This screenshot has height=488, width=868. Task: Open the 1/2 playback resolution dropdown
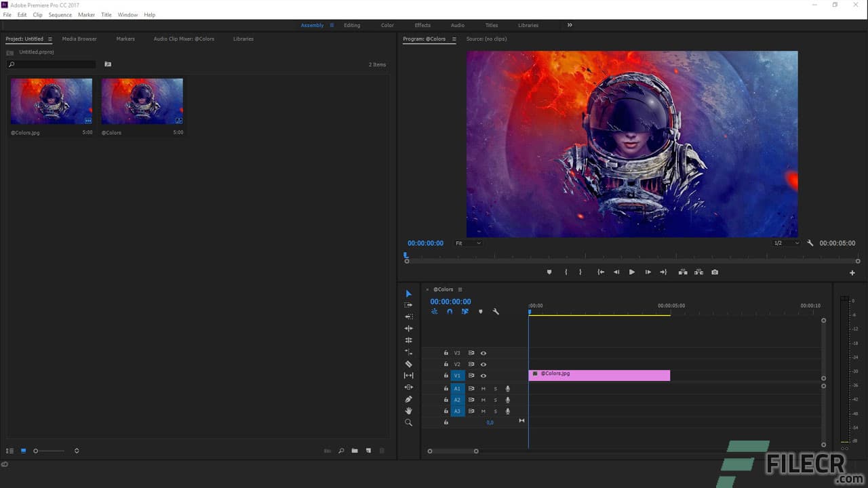point(785,243)
